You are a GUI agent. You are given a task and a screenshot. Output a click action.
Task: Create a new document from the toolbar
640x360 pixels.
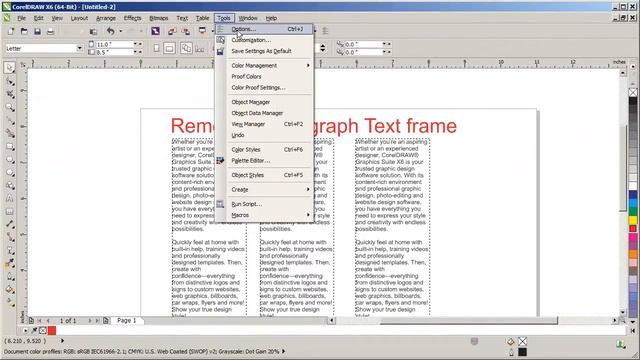[11, 31]
